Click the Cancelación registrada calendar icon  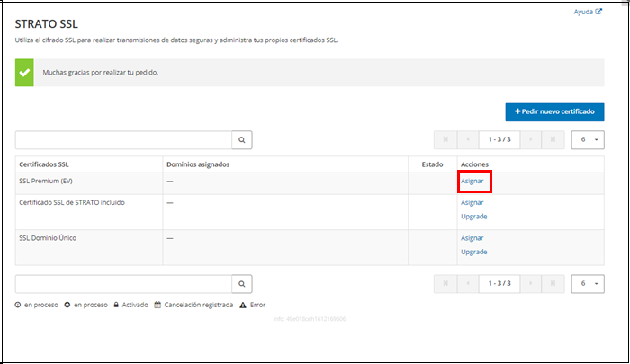(157, 305)
